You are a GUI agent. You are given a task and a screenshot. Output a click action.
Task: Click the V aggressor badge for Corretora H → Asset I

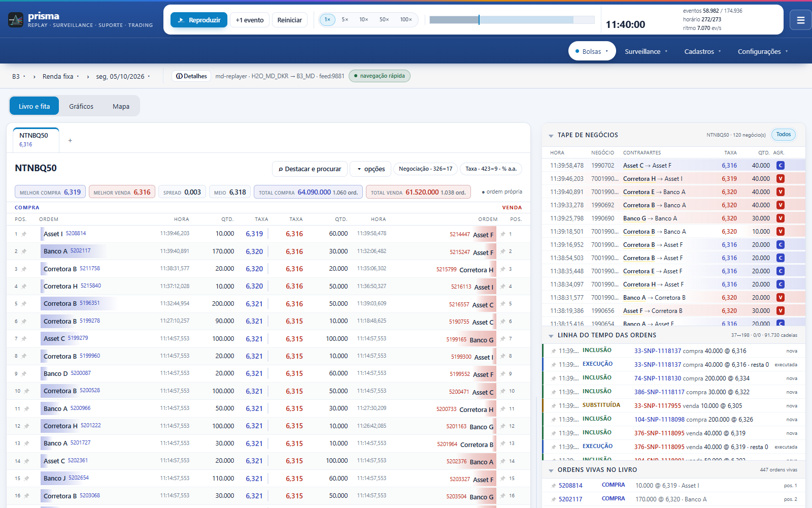tap(781, 179)
